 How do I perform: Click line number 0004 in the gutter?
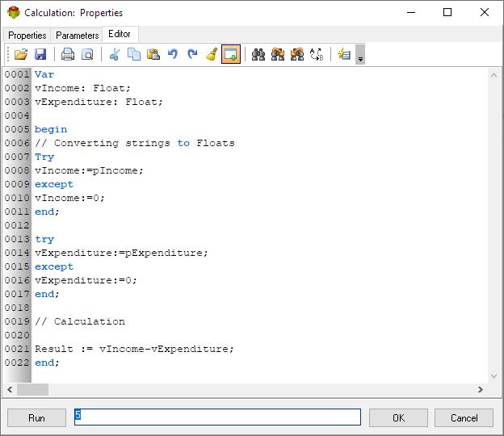coord(17,115)
